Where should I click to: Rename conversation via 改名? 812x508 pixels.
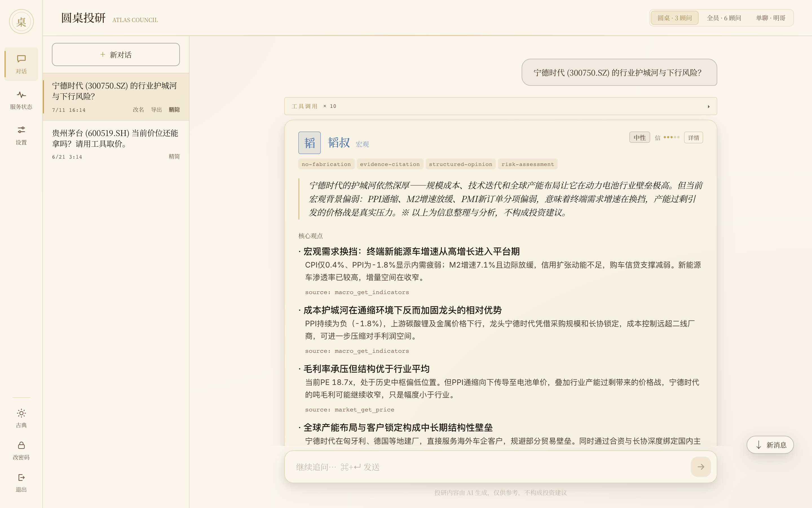point(138,110)
